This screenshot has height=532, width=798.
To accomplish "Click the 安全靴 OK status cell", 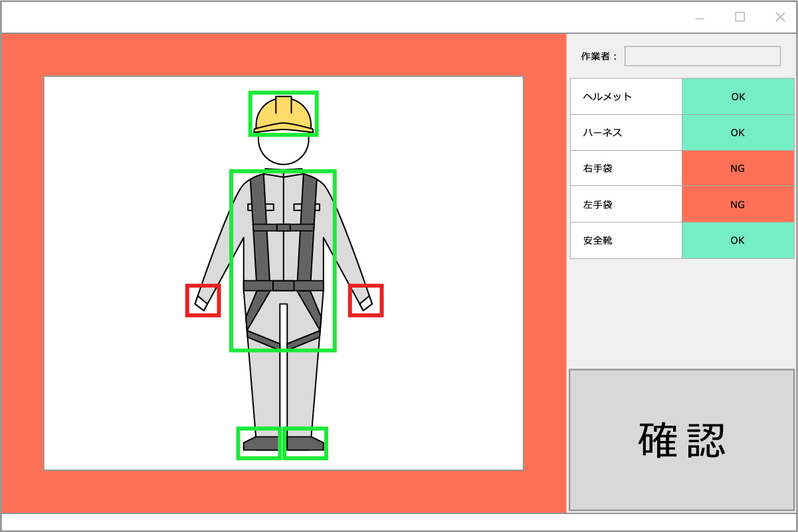I will point(738,240).
